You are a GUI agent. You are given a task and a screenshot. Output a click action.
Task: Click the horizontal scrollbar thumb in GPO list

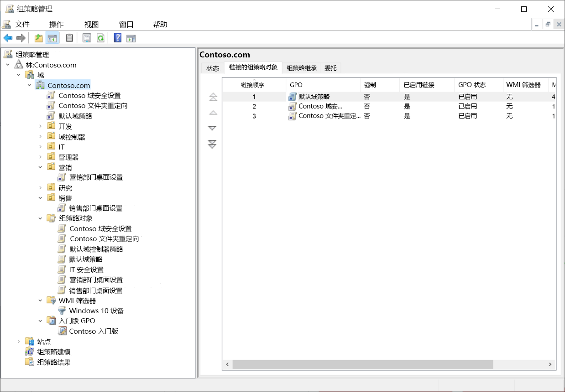click(x=363, y=364)
